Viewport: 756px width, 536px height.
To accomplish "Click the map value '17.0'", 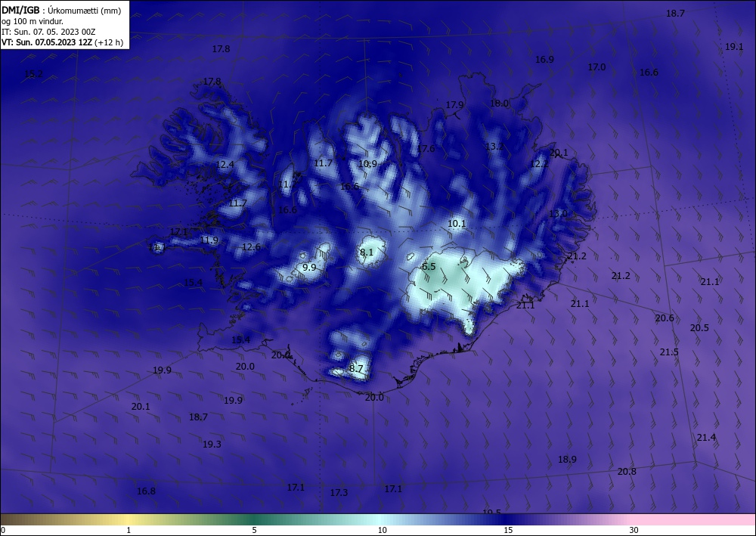I will pos(596,67).
